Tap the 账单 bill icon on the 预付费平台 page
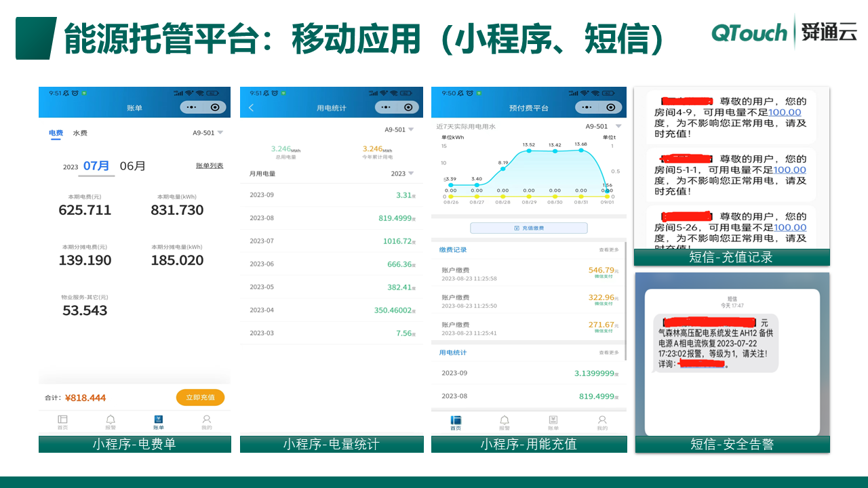The width and height of the screenshot is (868, 488). [x=553, y=422]
